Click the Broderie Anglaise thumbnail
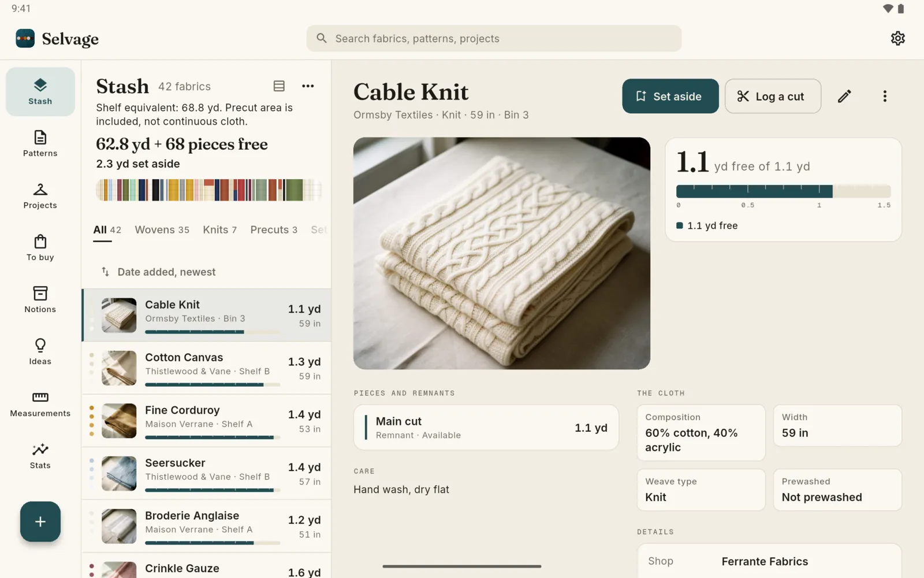Image resolution: width=924 pixels, height=578 pixels. tap(119, 526)
